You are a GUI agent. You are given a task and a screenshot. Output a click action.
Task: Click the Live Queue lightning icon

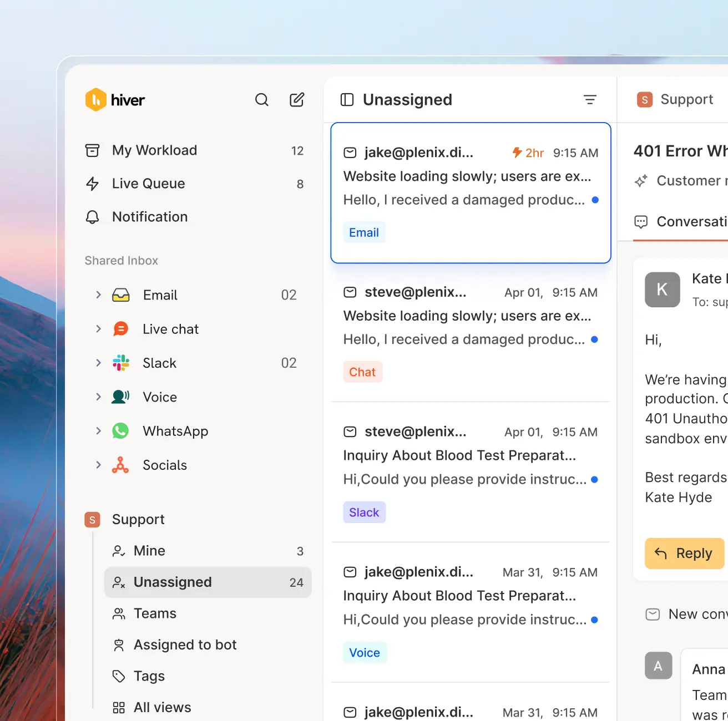coord(92,184)
